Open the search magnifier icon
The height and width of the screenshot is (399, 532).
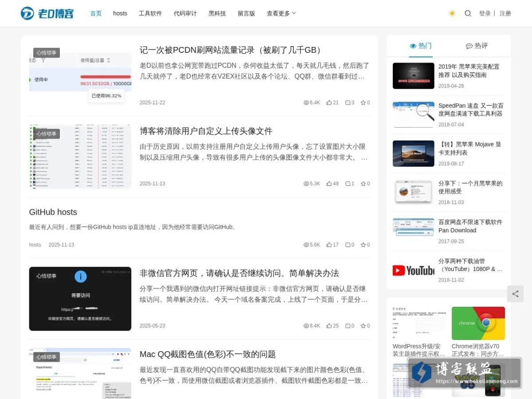coord(468,13)
